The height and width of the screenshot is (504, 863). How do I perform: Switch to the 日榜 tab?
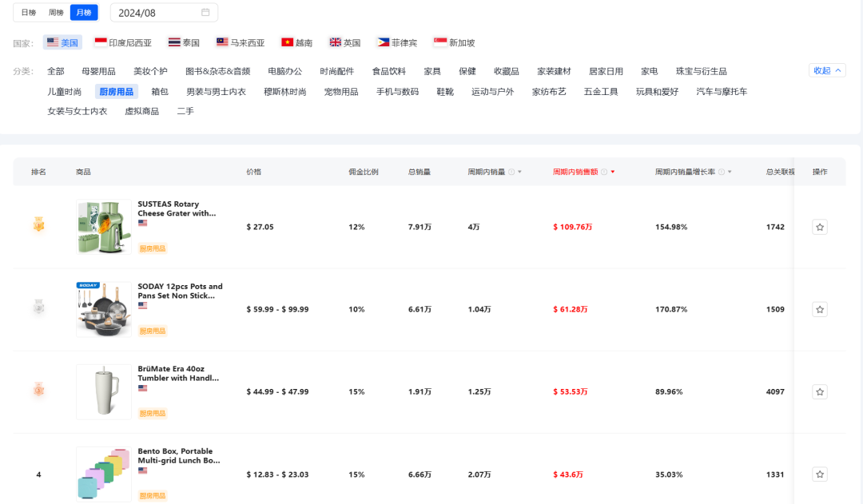pos(30,12)
